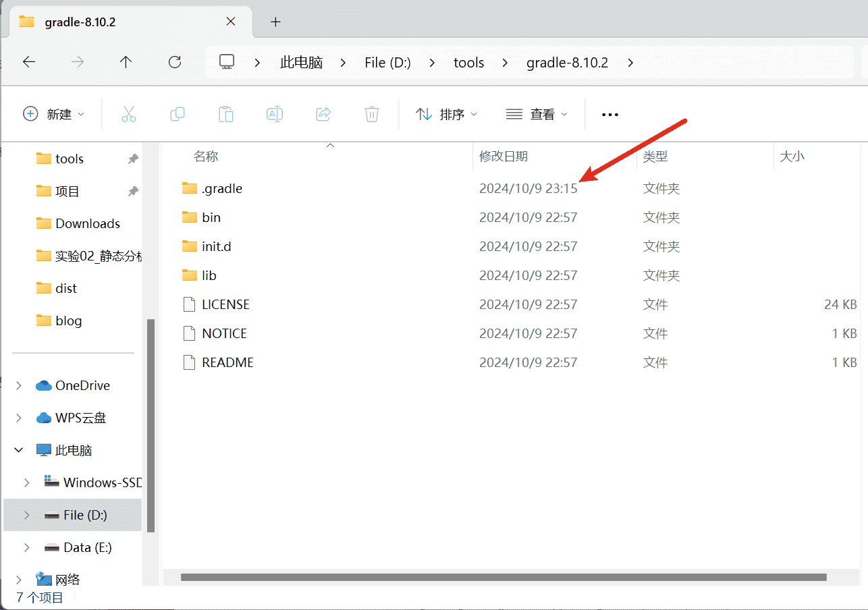Expand Data (E:) drive in sidebar
Image resolution: width=868 pixels, height=610 pixels.
(x=27, y=547)
